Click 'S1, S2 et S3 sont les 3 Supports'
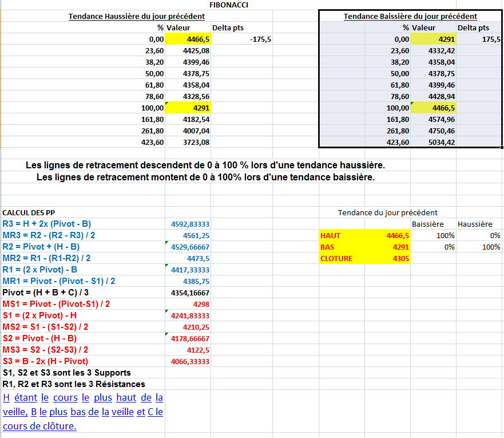This screenshot has height=438, width=504. pyautogui.click(x=67, y=373)
